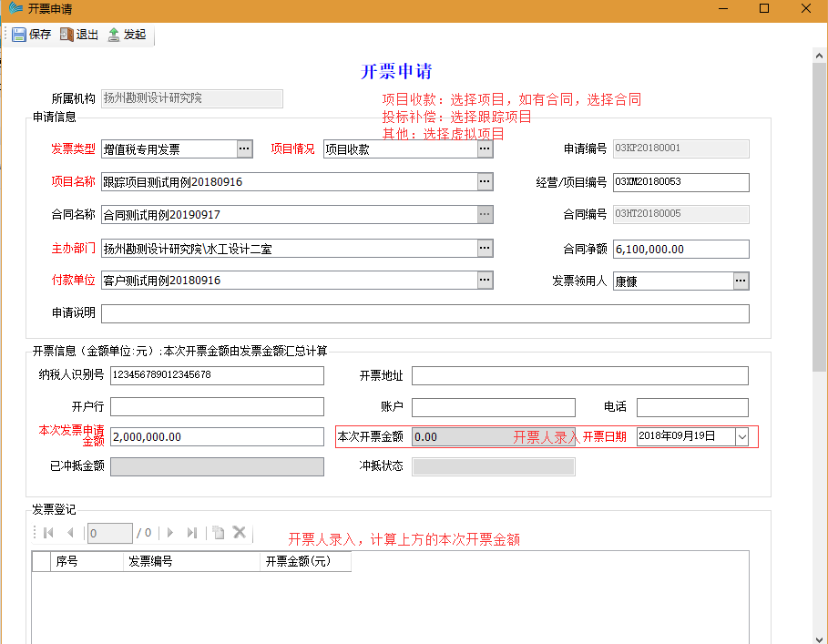Image resolution: width=828 pixels, height=644 pixels.
Task: Go to last record in 发票登记
Action: 191,533
